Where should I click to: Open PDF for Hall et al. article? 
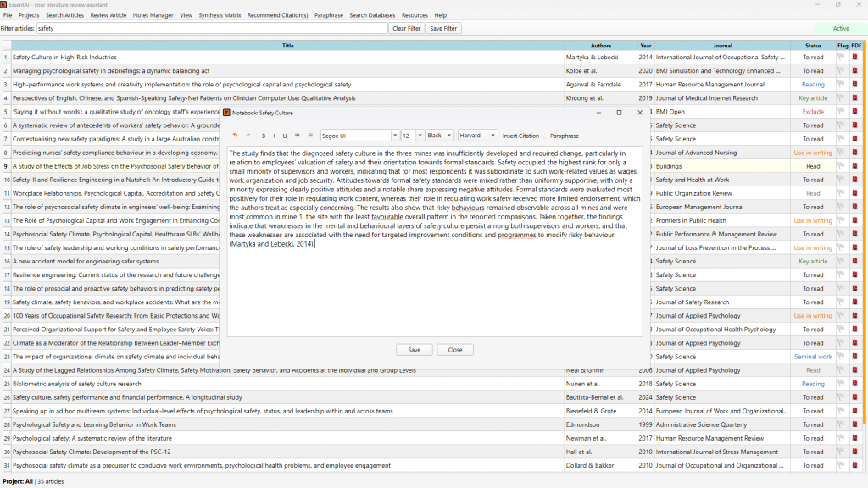(854, 452)
